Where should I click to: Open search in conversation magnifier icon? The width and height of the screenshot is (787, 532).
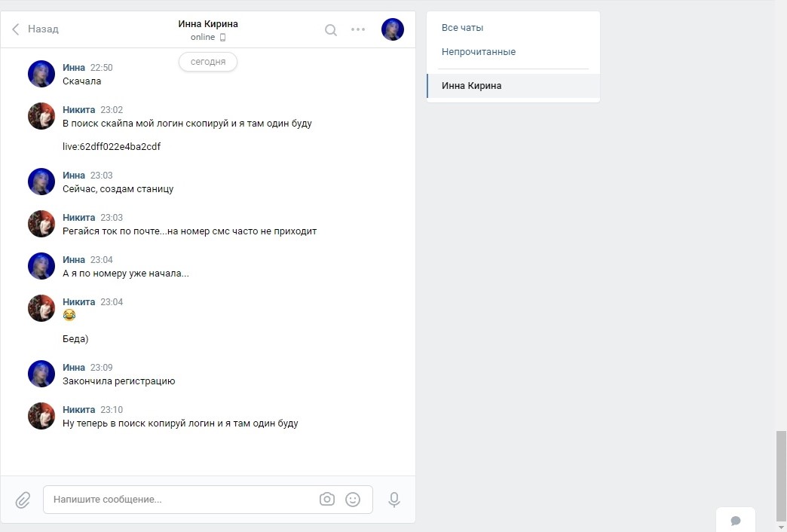[331, 29]
